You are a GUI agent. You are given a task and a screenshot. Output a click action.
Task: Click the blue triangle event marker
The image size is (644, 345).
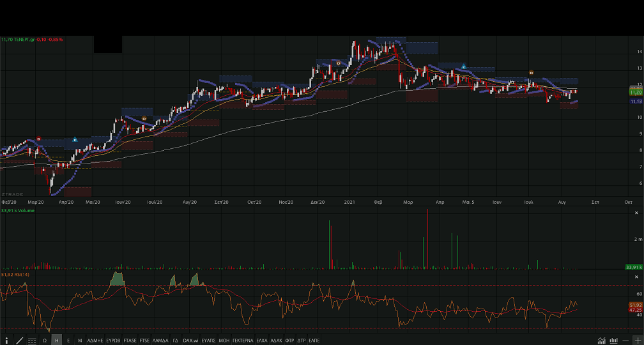click(463, 66)
